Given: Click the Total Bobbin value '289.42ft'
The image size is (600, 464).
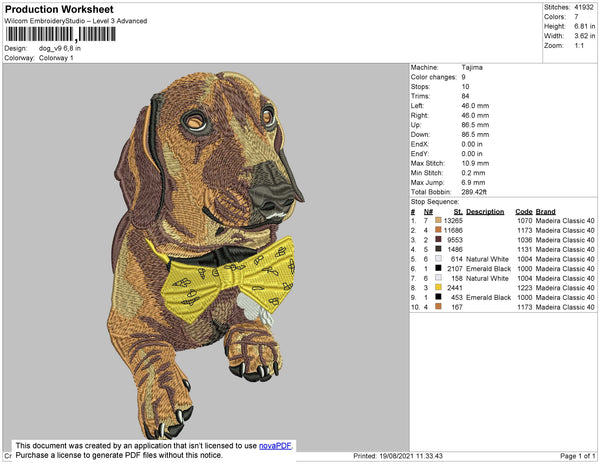Looking at the screenshot, I should (474, 192).
